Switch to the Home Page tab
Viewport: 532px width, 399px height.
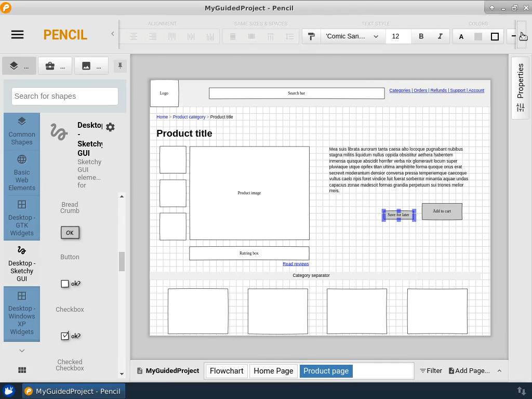273,371
